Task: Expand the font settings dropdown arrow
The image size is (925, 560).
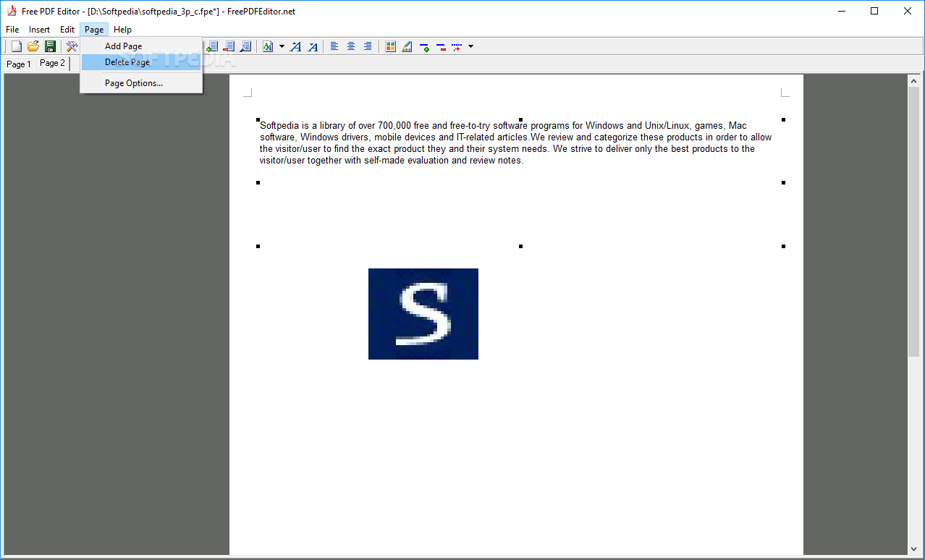Action: tap(282, 46)
